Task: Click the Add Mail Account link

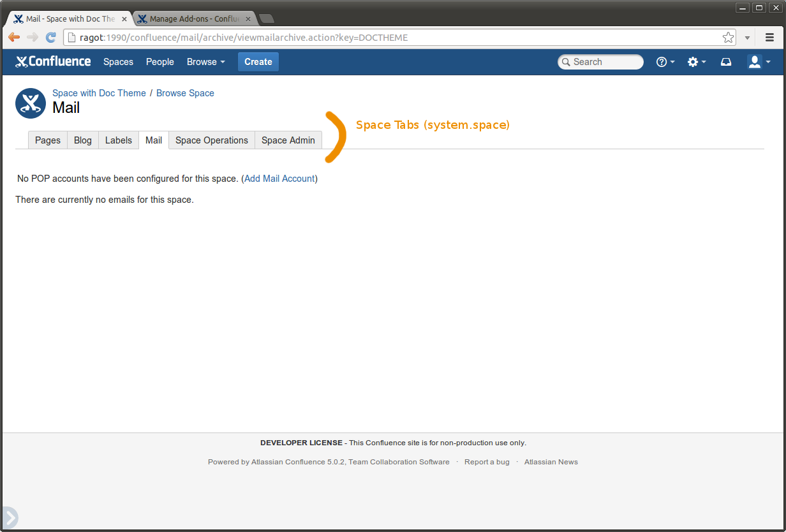Action: [279, 179]
